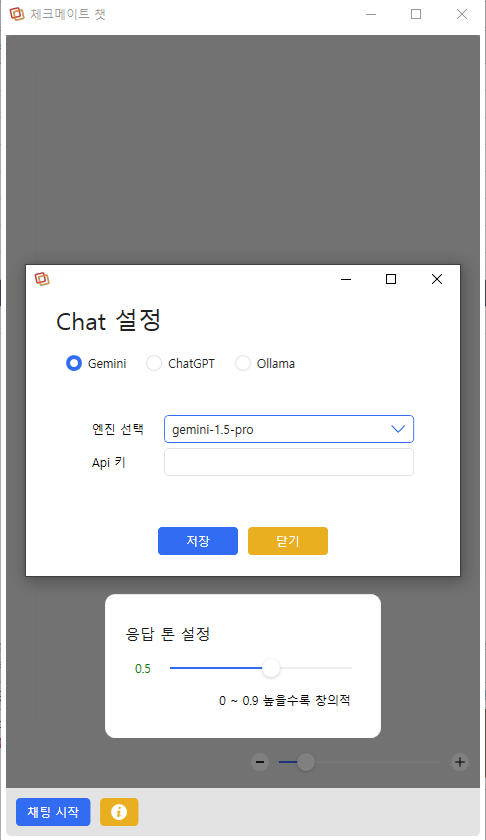Click the bottom zoom slider thumb
This screenshot has width=486, height=840.
point(306,762)
